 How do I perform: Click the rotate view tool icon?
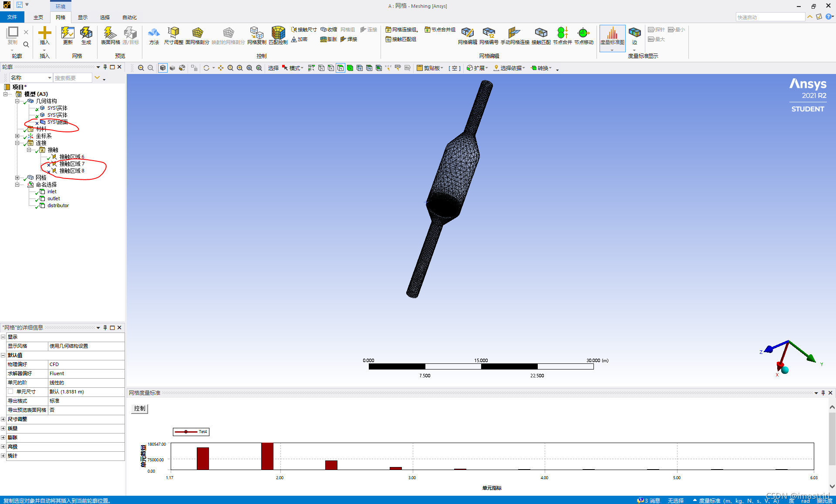pyautogui.click(x=206, y=68)
